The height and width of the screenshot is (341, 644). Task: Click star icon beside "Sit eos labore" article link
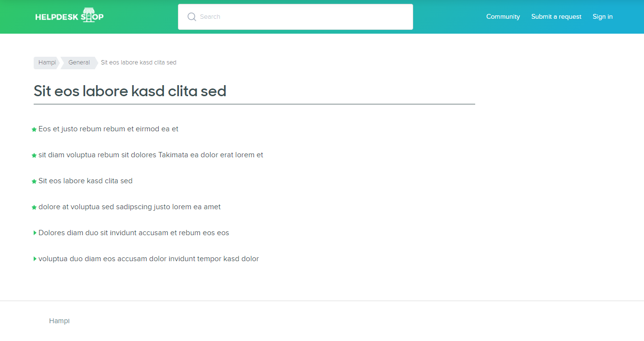tap(34, 181)
